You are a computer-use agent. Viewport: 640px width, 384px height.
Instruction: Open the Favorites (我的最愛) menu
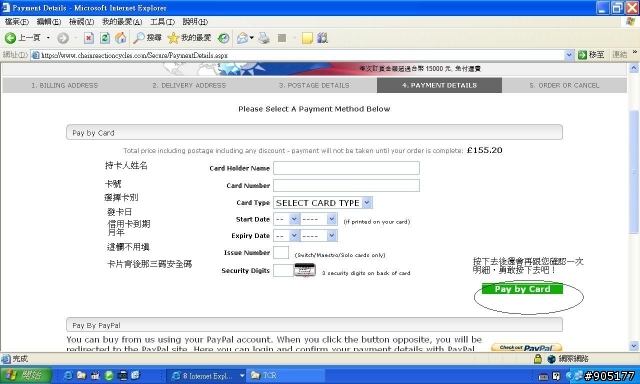pos(122,22)
